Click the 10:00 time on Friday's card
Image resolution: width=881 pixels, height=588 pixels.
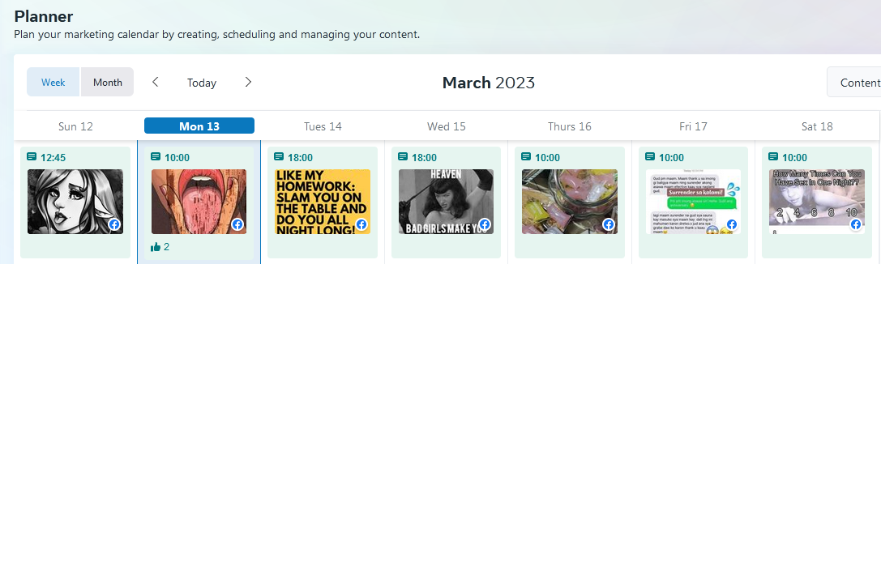pyautogui.click(x=671, y=158)
